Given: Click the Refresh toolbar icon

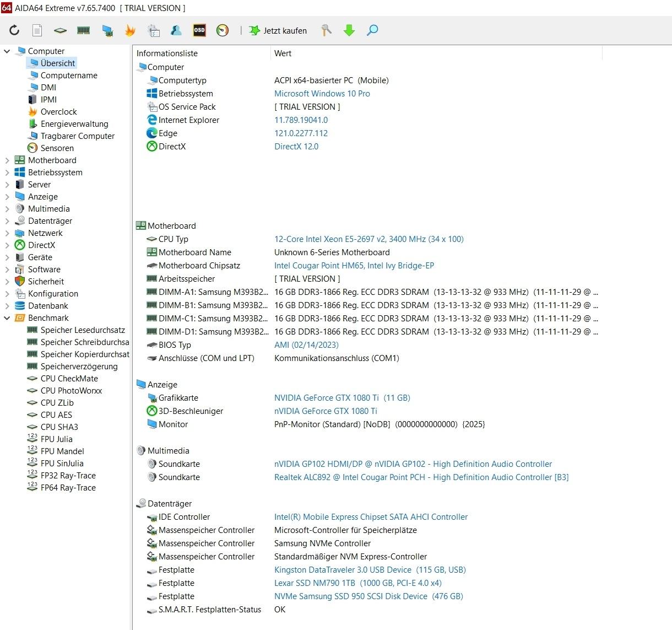Looking at the screenshot, I should tap(14, 30).
